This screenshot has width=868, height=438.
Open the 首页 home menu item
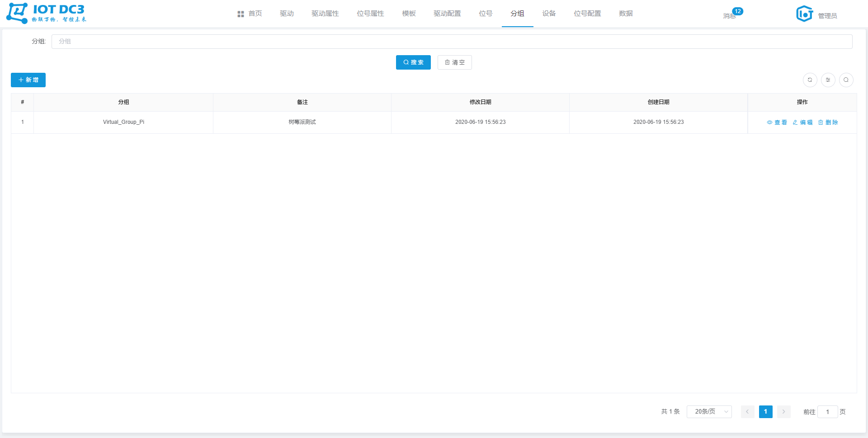point(250,14)
